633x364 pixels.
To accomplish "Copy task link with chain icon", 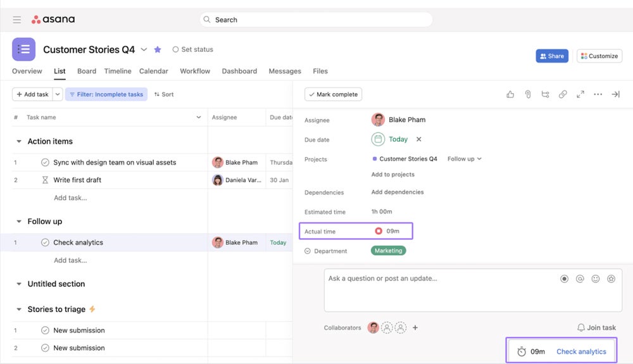I will pyautogui.click(x=563, y=94).
